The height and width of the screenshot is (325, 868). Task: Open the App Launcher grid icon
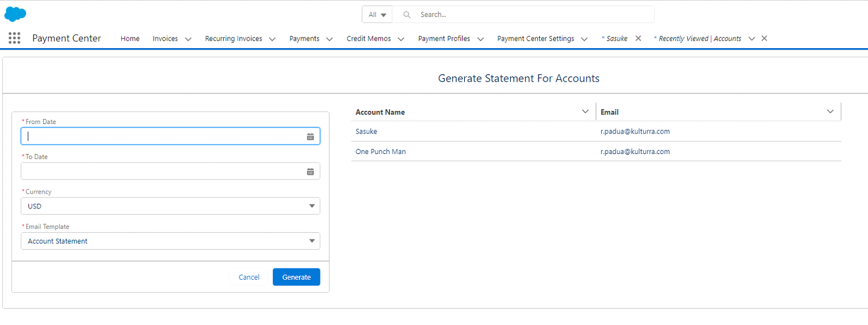point(15,39)
